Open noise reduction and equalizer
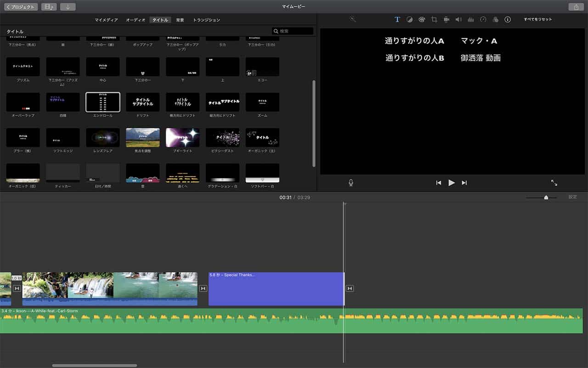The height and width of the screenshot is (368, 588). 471,19
